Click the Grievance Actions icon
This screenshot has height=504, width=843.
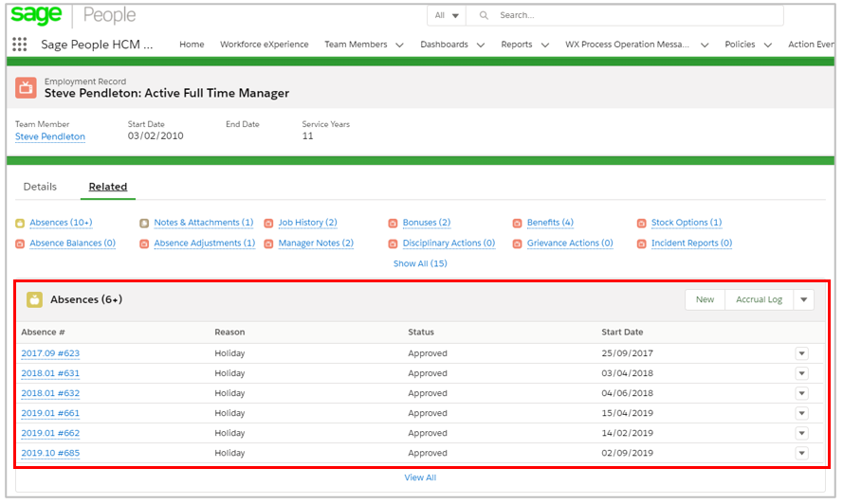[x=517, y=243]
